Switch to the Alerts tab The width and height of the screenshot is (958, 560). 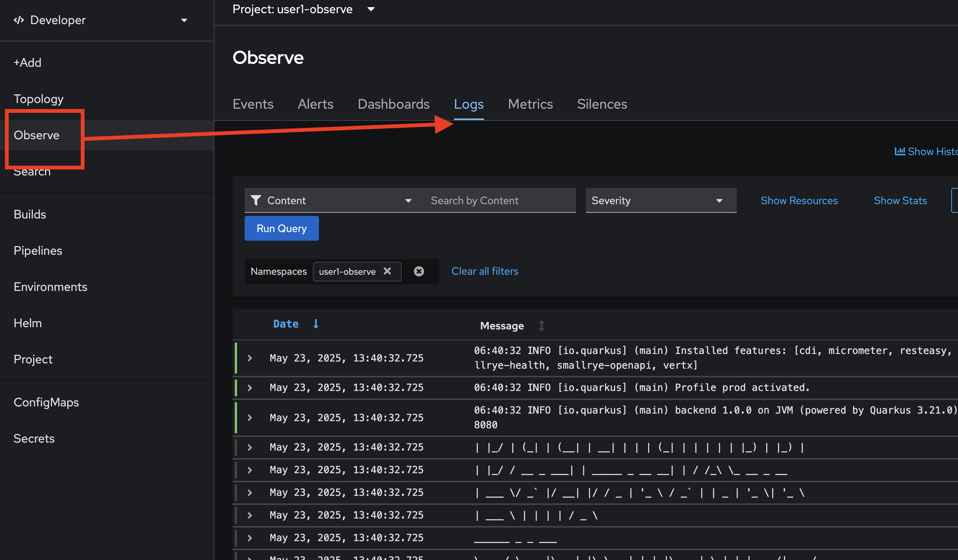315,104
